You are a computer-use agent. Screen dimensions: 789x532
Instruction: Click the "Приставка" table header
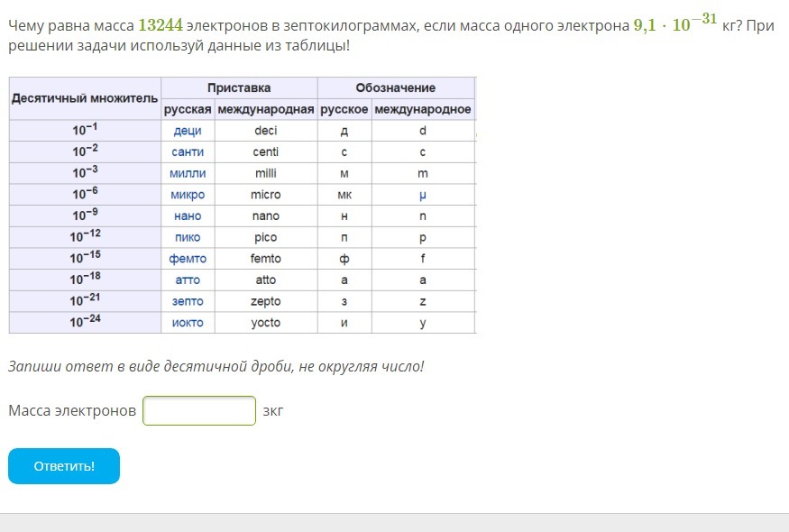pyautogui.click(x=239, y=88)
